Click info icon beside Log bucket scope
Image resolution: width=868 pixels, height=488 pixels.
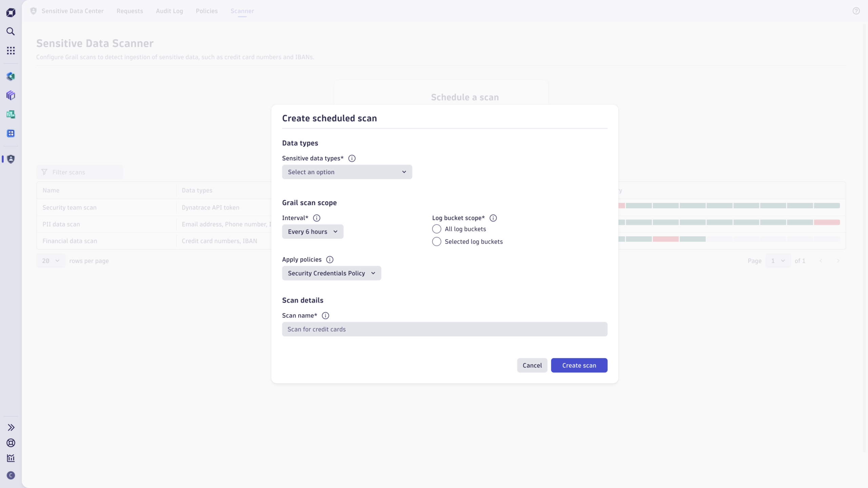coord(493,218)
